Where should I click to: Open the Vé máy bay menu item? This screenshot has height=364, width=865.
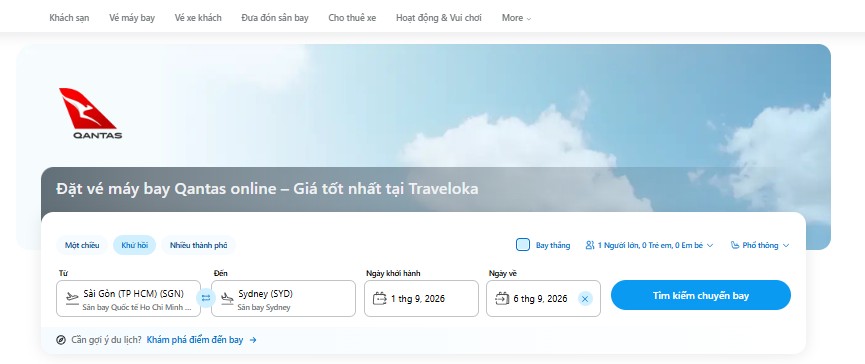coord(132,18)
